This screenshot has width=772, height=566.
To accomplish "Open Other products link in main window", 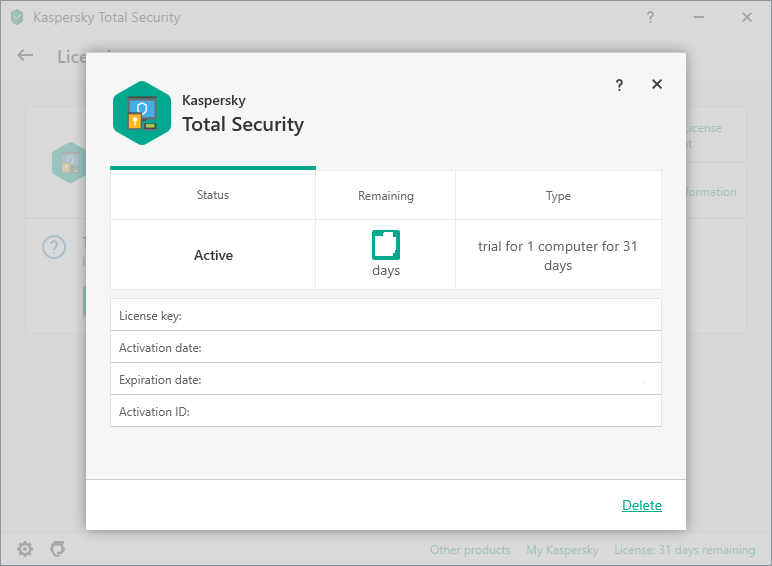I will click(x=470, y=550).
